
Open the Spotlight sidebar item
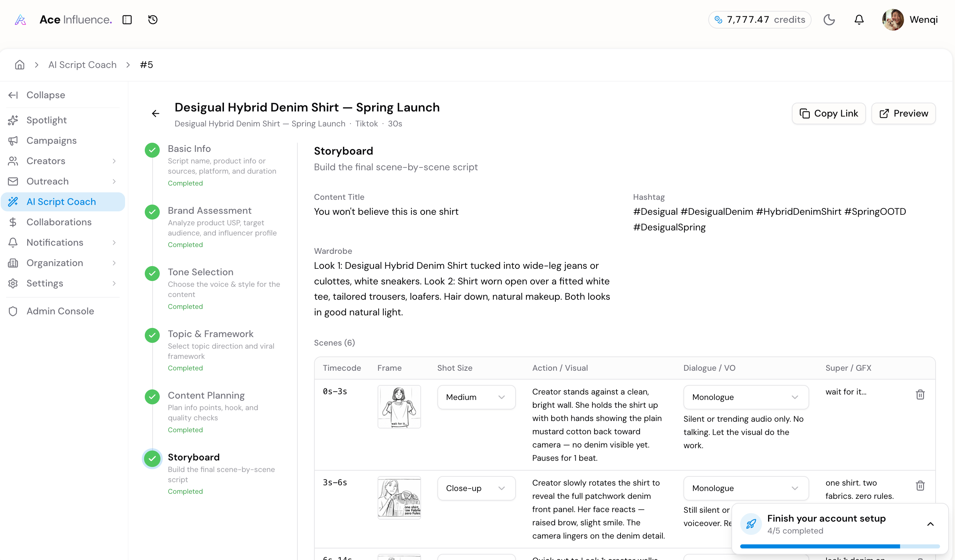pos(46,120)
